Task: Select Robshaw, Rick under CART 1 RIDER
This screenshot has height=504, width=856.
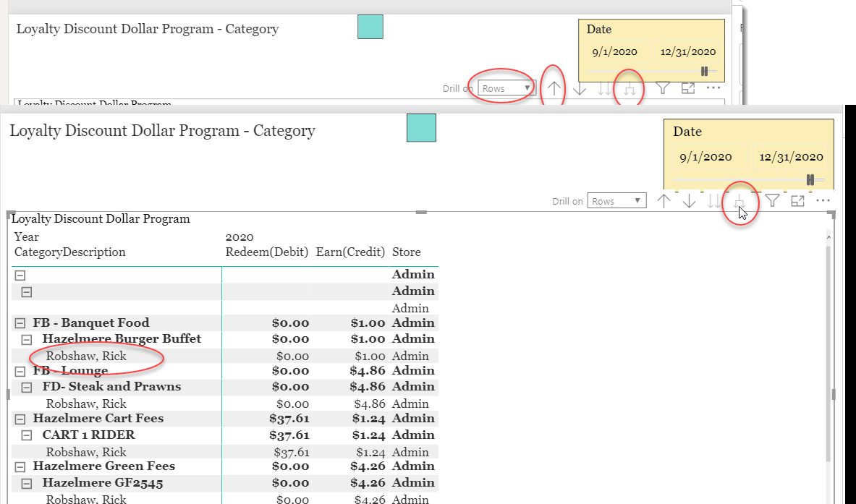Action: pos(86,452)
